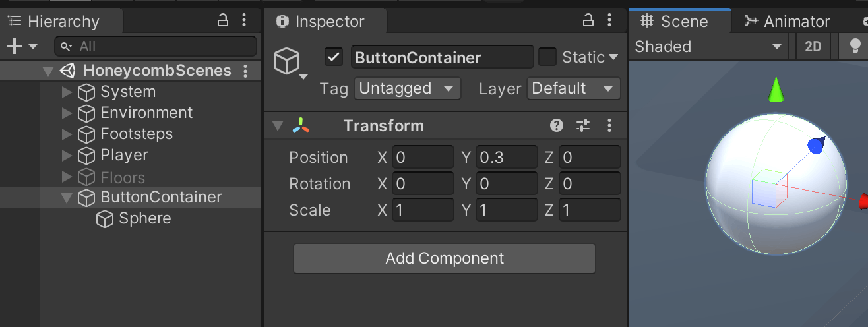
Task: Open the Hierarchy panel's three-dot menu
Action: pos(244,20)
